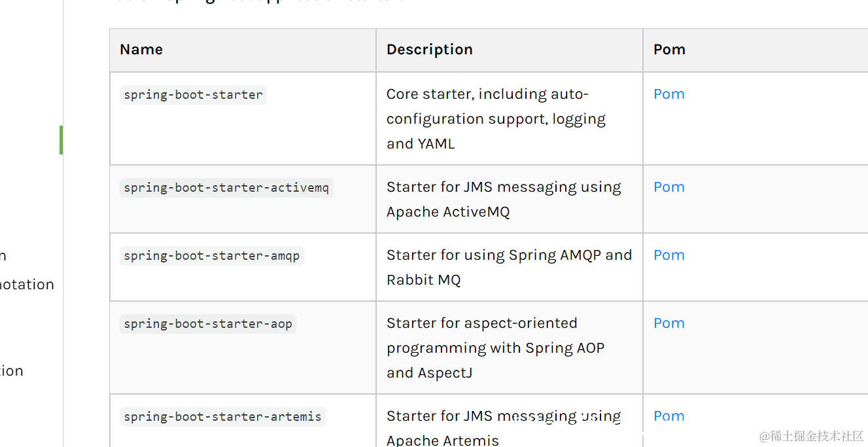Click the Apache Artemis description text

pos(503,428)
